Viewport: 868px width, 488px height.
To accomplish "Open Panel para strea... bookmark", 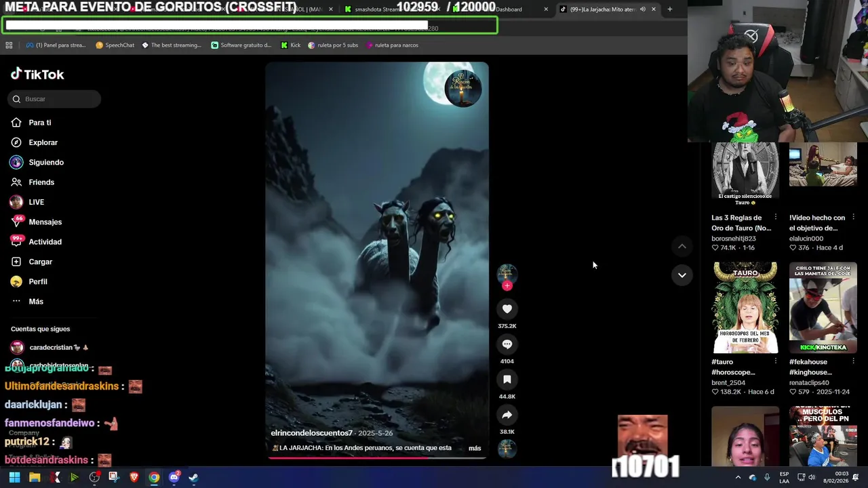I will pyautogui.click(x=56, y=45).
